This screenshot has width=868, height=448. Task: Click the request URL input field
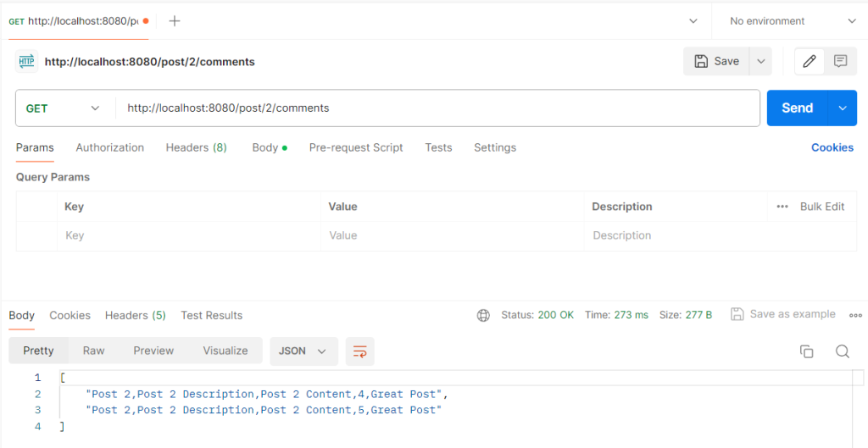437,108
